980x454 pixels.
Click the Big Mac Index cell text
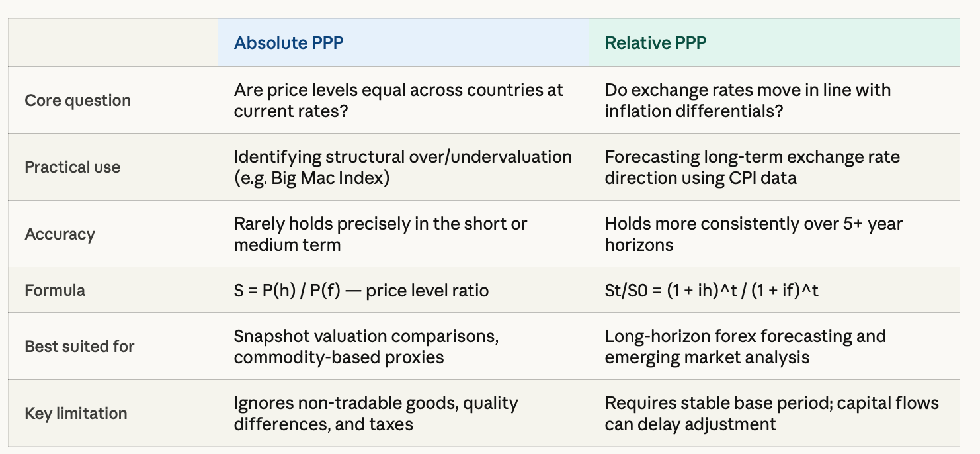[403, 167]
